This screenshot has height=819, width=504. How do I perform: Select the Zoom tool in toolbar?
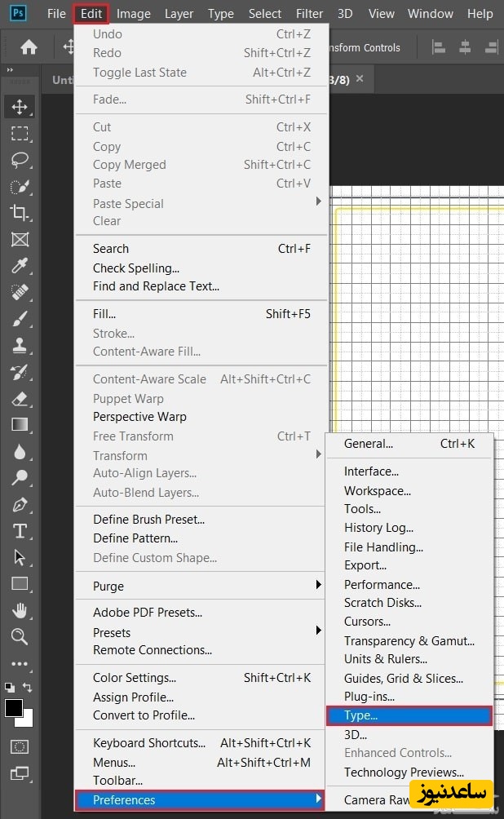point(20,636)
